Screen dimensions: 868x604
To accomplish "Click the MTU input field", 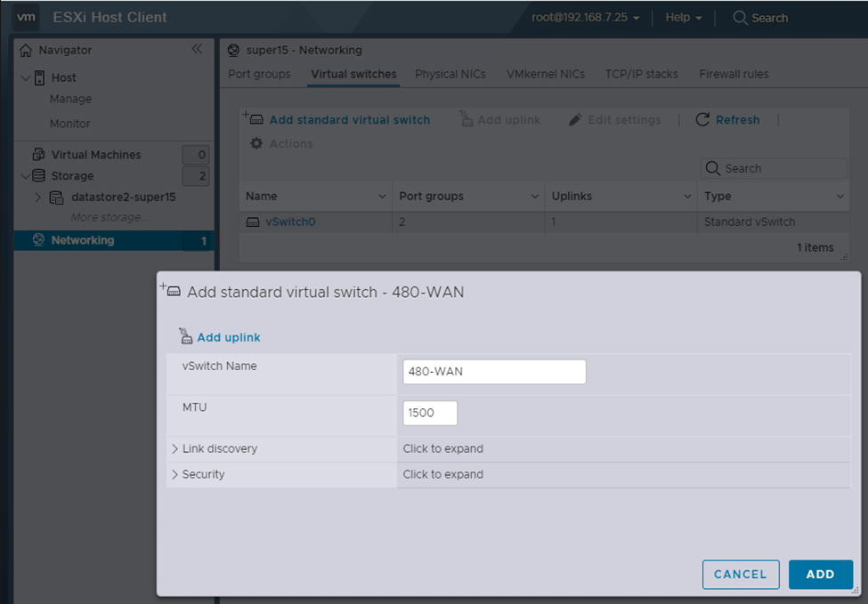I will (x=430, y=413).
